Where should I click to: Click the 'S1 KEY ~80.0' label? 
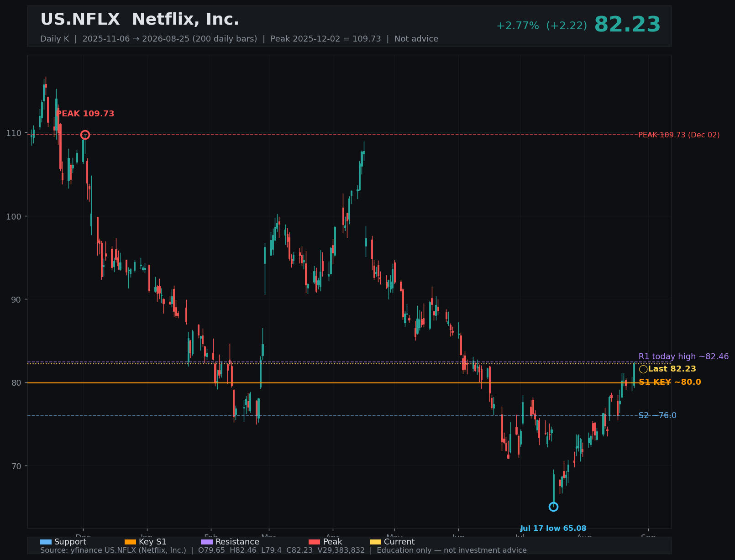670,382
